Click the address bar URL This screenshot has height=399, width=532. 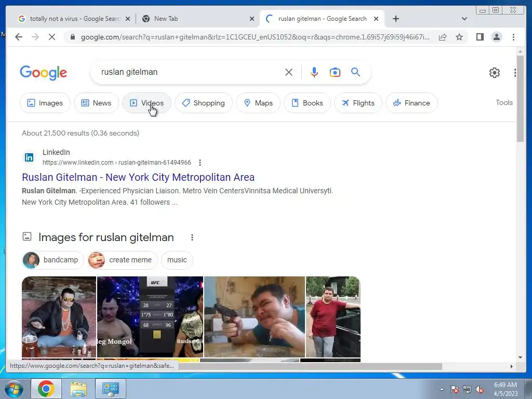[x=255, y=37]
